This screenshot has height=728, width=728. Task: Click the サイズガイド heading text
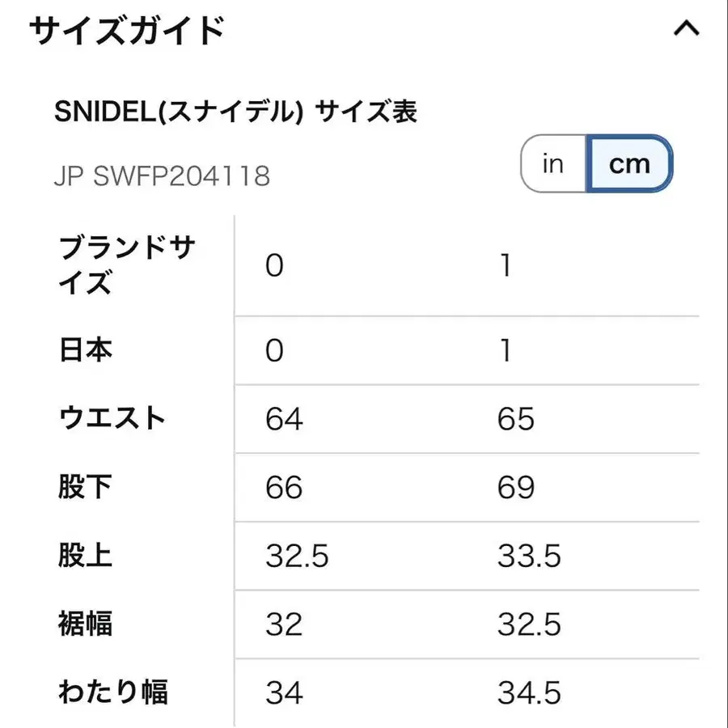pyautogui.click(x=126, y=32)
